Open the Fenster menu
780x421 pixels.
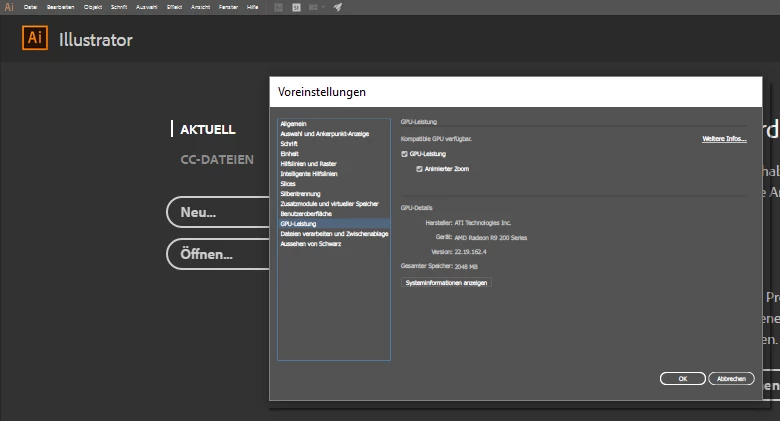228,7
